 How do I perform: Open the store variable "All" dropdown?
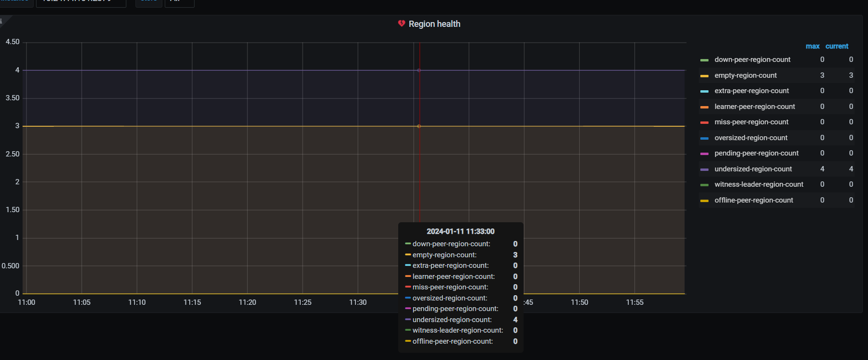(x=179, y=1)
